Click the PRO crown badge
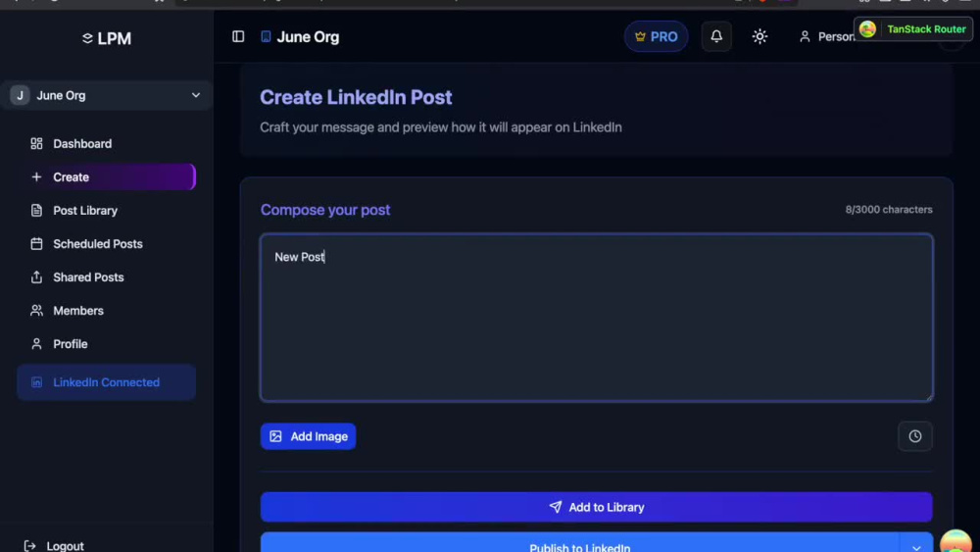 click(656, 37)
